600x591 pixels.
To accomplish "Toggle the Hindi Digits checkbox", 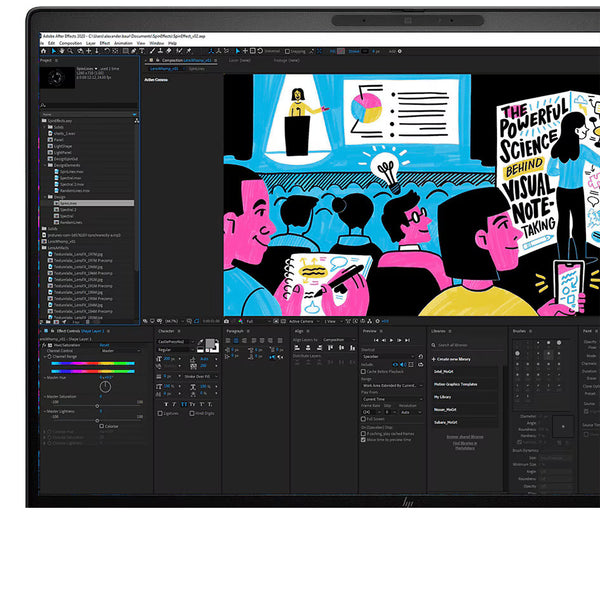I will (192, 413).
